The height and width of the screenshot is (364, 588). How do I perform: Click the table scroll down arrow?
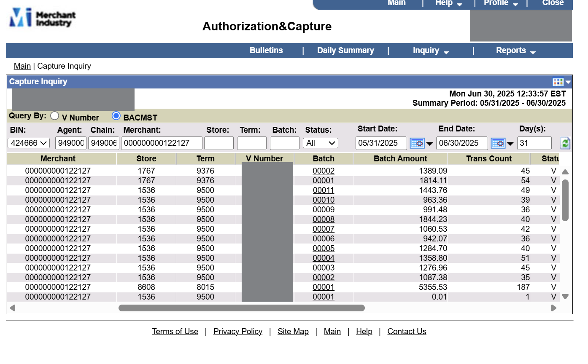565,297
